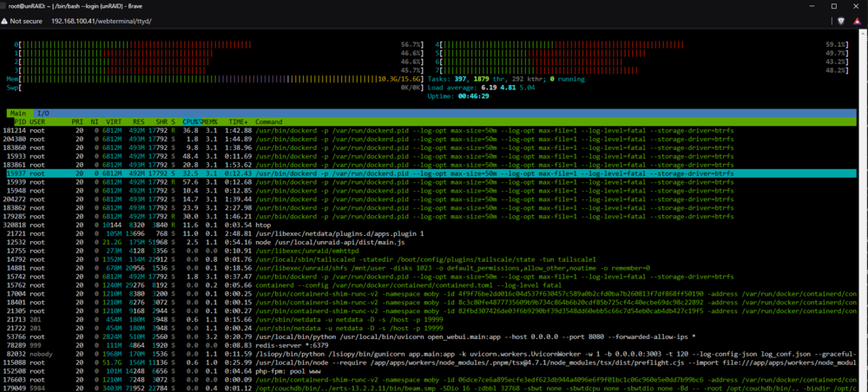Open the Brave Rewards triangle icon

pos(858,21)
